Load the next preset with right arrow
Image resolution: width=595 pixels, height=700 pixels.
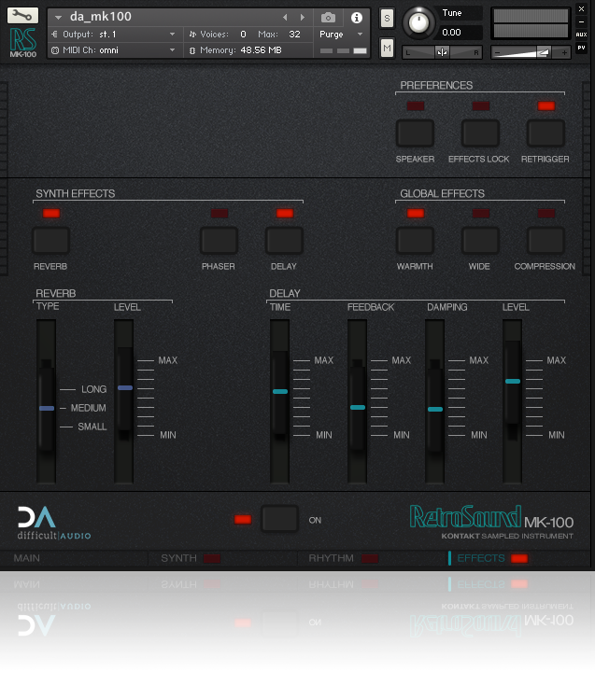(x=303, y=18)
